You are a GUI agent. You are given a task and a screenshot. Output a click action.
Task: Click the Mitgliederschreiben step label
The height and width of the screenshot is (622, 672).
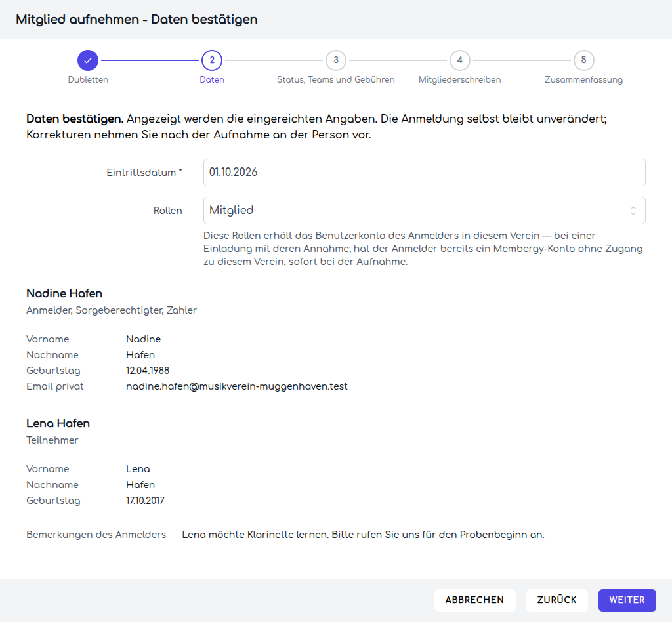(460, 79)
